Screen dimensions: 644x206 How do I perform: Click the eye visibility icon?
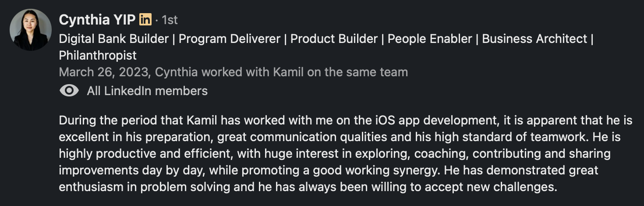click(69, 91)
